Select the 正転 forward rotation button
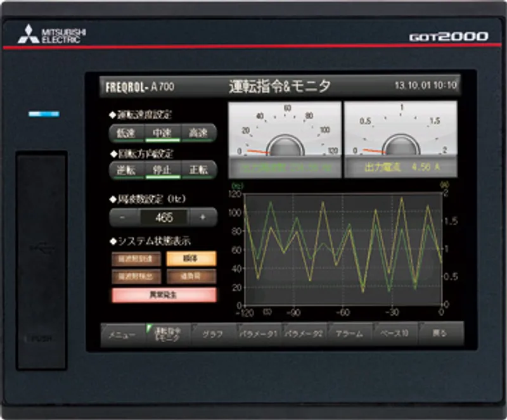Viewport: 507px width, 420px height. pyautogui.click(x=198, y=170)
